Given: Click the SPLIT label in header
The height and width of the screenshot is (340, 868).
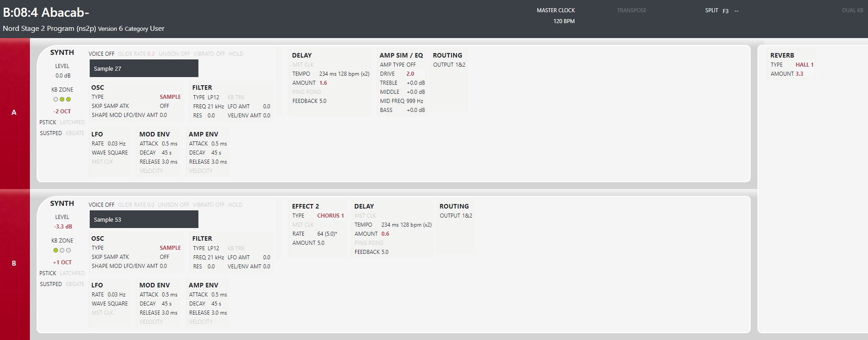Looking at the screenshot, I should tap(711, 10).
